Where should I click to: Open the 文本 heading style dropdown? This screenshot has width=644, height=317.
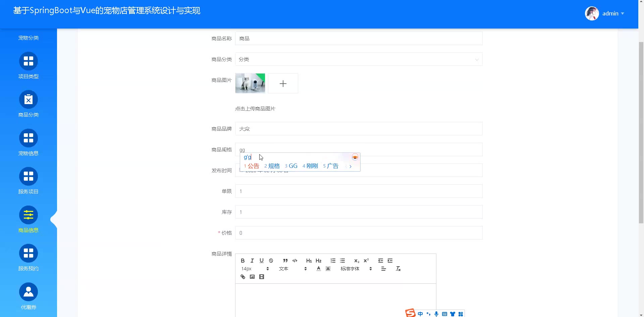pos(293,269)
